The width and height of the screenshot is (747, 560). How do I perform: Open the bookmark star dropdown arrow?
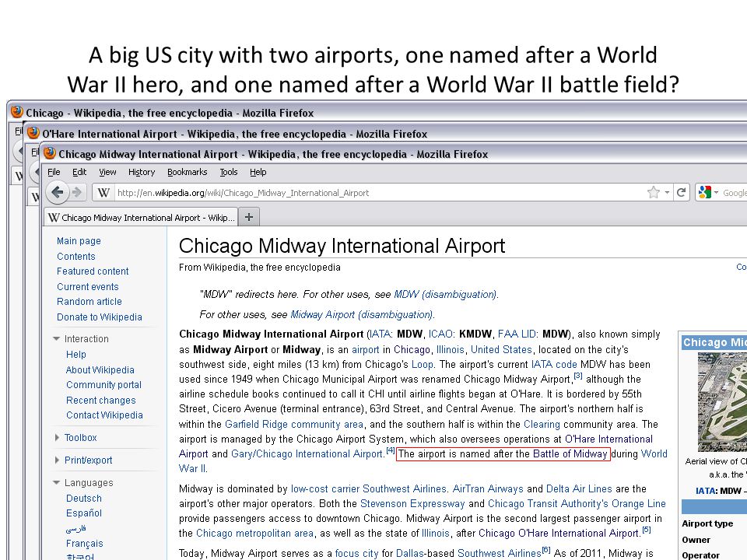pos(667,192)
